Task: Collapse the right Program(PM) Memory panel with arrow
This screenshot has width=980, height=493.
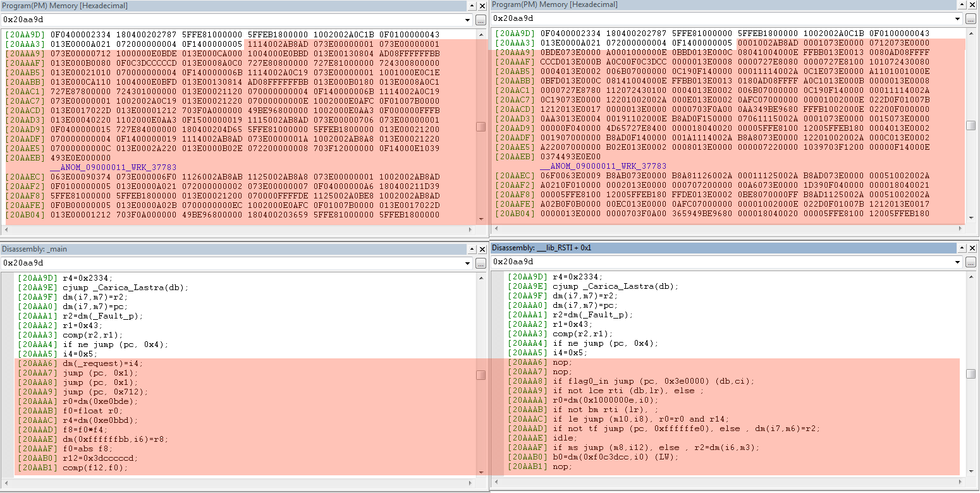Action: click(x=962, y=4)
